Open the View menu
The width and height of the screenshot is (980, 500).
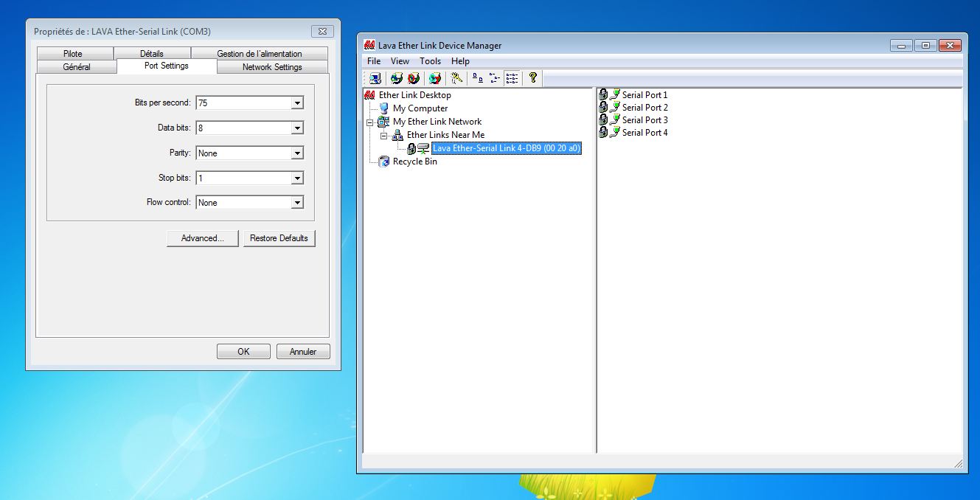[400, 61]
